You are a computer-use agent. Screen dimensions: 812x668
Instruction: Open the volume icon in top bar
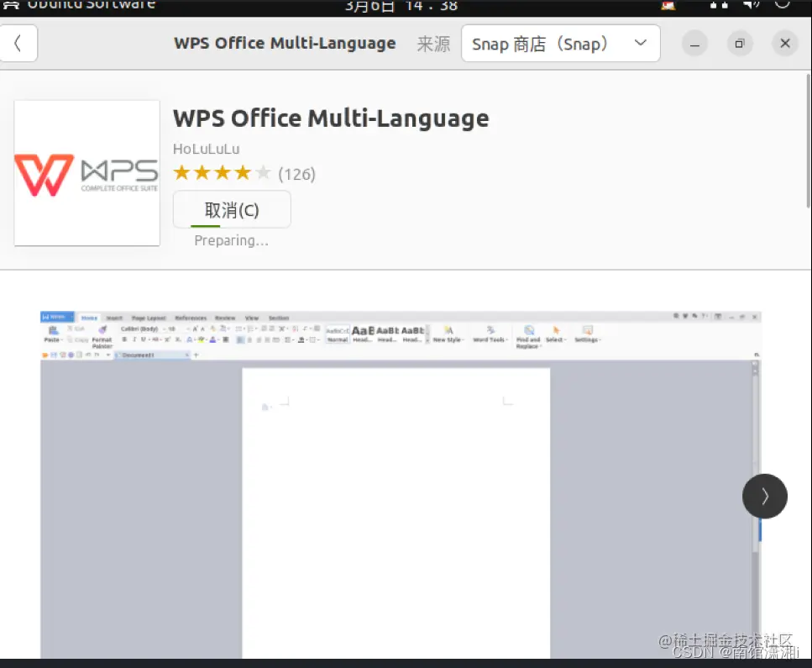(x=751, y=5)
